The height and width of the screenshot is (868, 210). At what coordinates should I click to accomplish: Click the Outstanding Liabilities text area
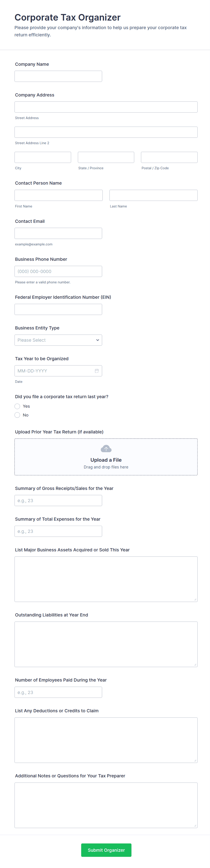106,644
